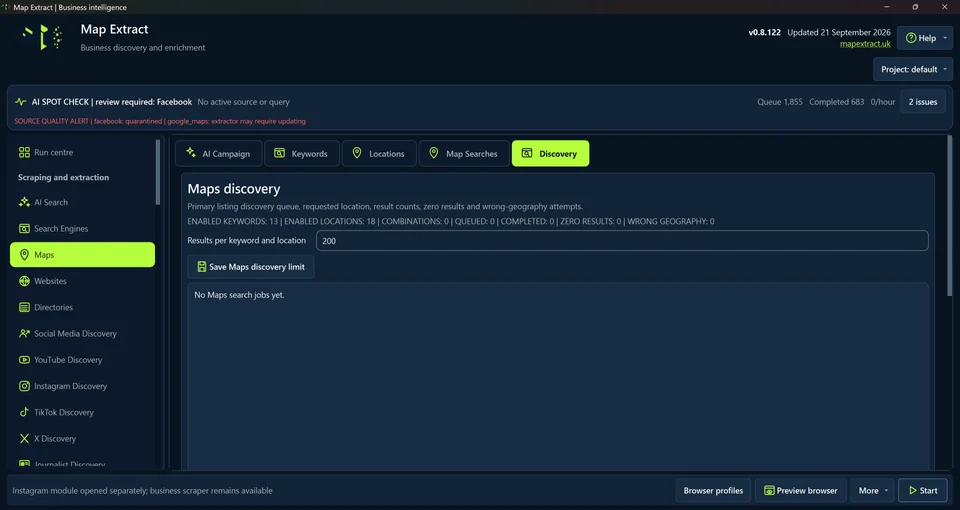Open the Run centre grid icon
The height and width of the screenshot is (510, 960).
point(24,152)
